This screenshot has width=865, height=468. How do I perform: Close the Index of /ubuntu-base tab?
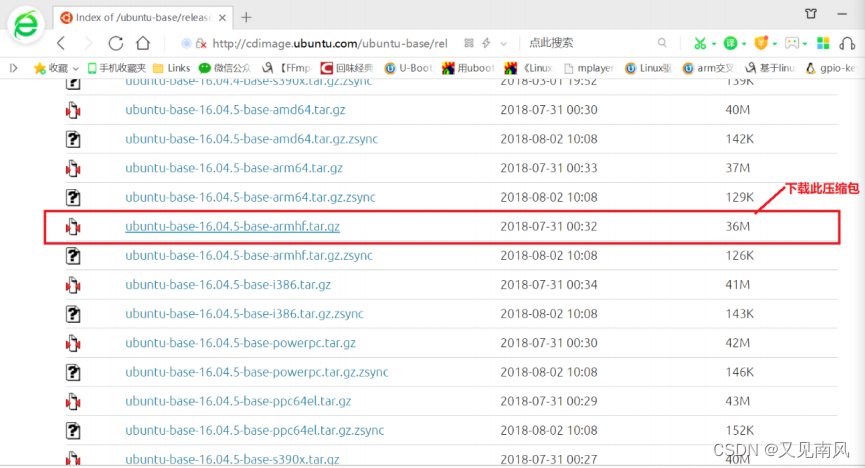tap(222, 18)
